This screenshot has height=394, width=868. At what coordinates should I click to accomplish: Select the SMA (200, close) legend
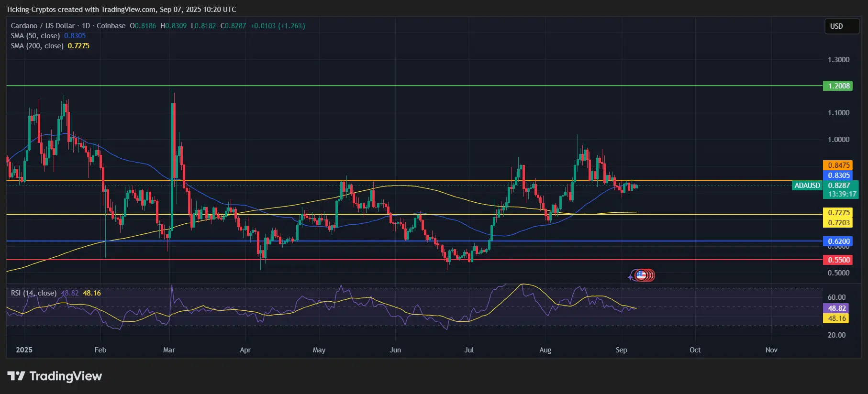click(x=37, y=46)
